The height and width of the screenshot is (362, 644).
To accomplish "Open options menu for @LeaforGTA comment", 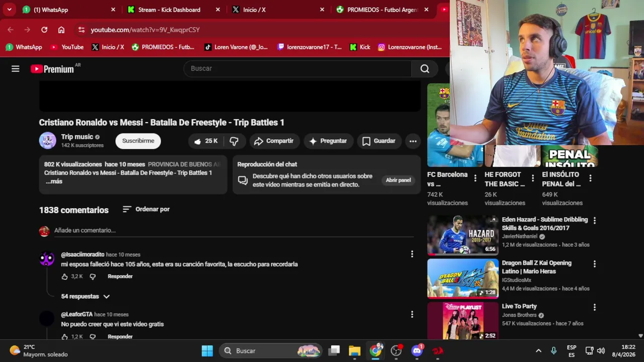I will coord(412,314).
